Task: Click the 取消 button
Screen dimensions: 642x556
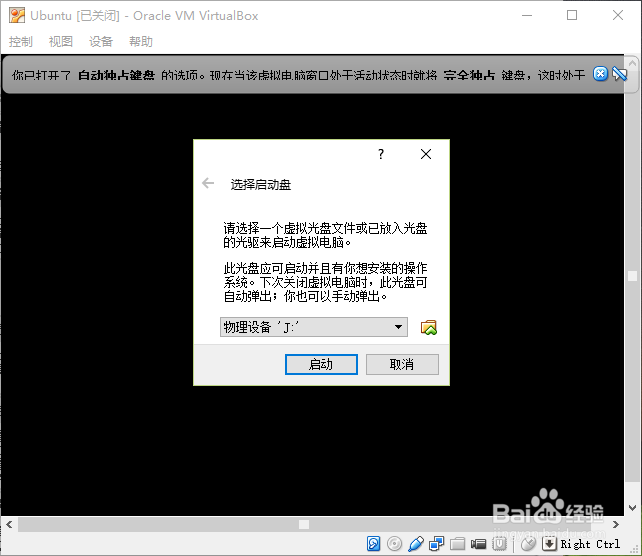Action: click(x=402, y=364)
